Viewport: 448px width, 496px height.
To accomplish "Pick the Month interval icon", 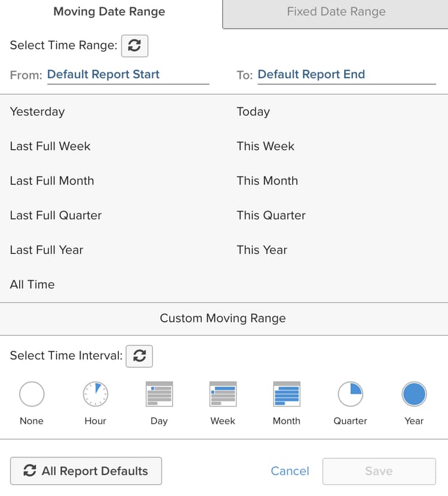I will 287,394.
